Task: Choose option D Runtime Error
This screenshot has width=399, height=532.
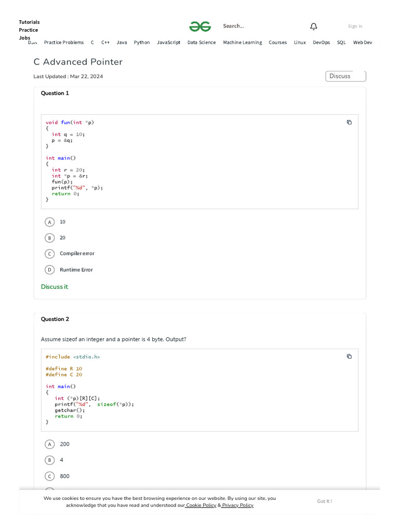Action: pos(49,270)
